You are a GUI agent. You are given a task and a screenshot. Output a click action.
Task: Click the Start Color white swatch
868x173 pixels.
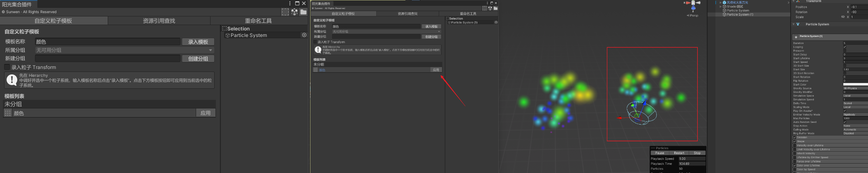[x=855, y=84]
